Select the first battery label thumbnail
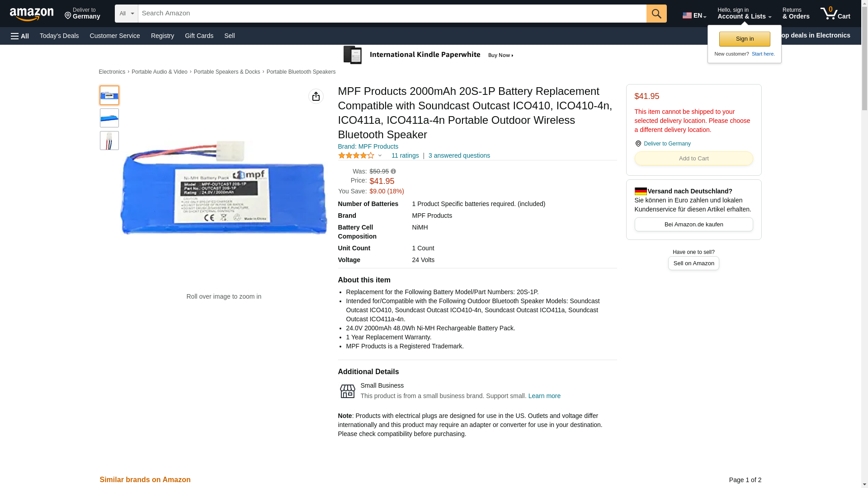This screenshot has height=488, width=868. point(109,95)
